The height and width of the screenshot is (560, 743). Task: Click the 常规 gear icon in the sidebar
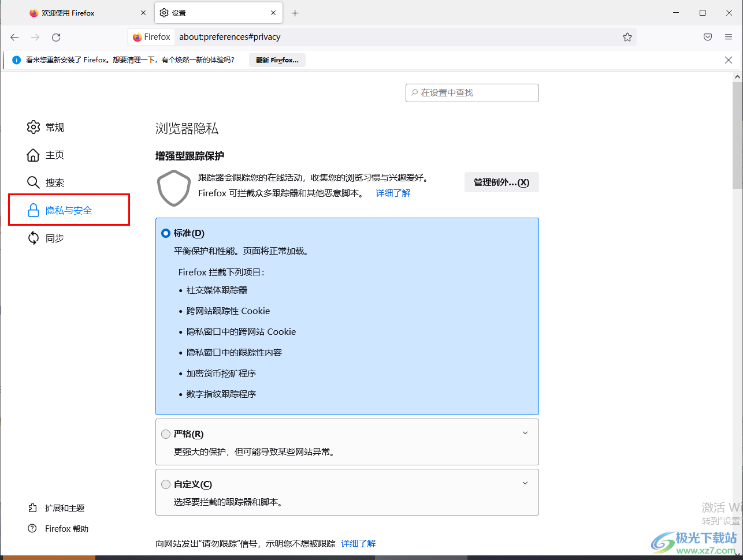pyautogui.click(x=34, y=127)
